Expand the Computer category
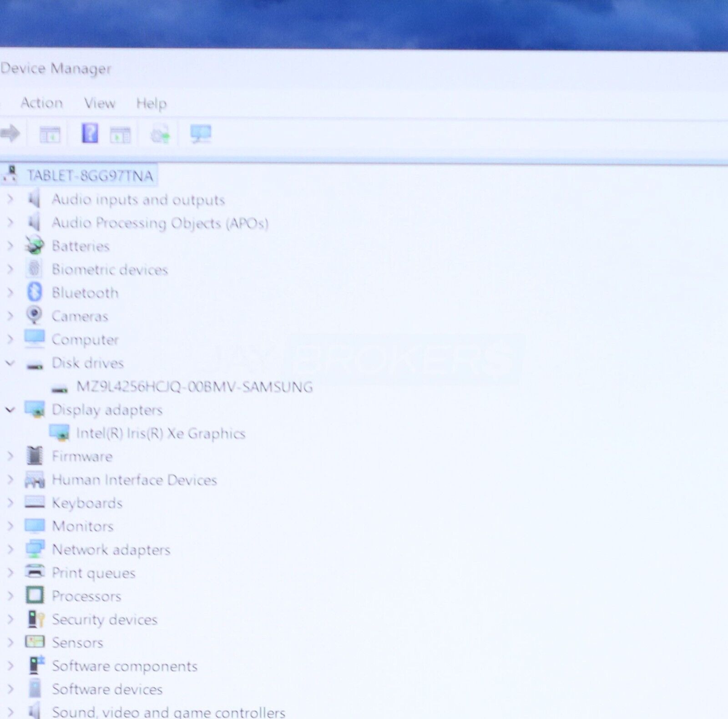 coord(10,339)
